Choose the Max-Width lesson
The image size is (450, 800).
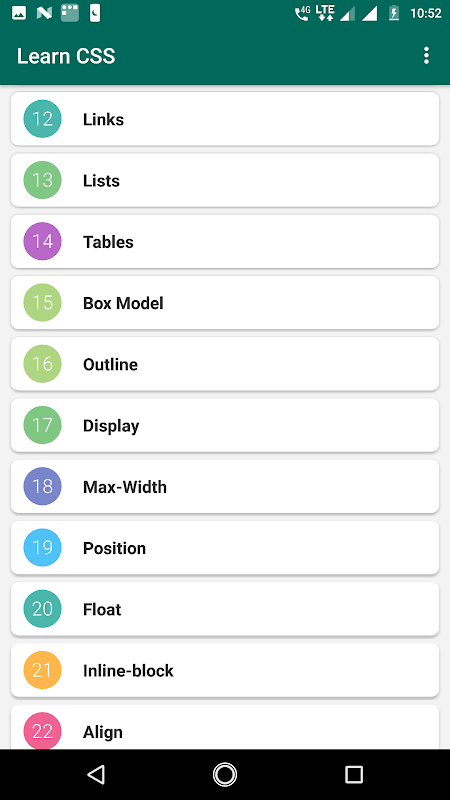coord(225,486)
